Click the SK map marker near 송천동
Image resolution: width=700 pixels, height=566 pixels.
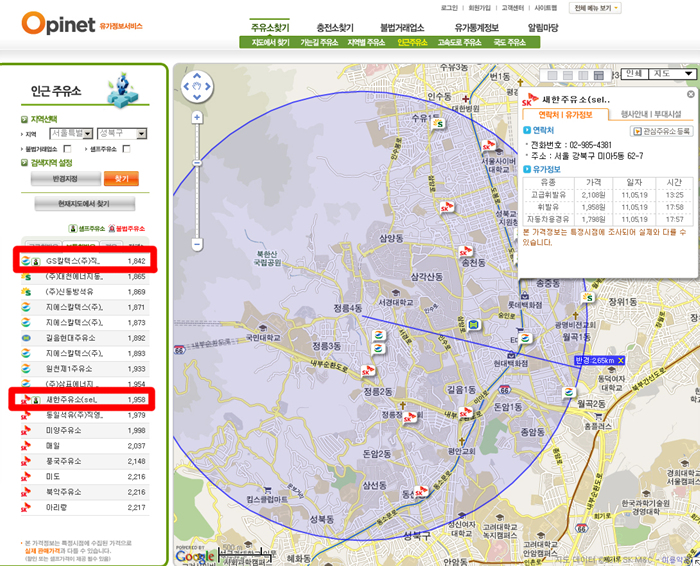[x=465, y=252]
